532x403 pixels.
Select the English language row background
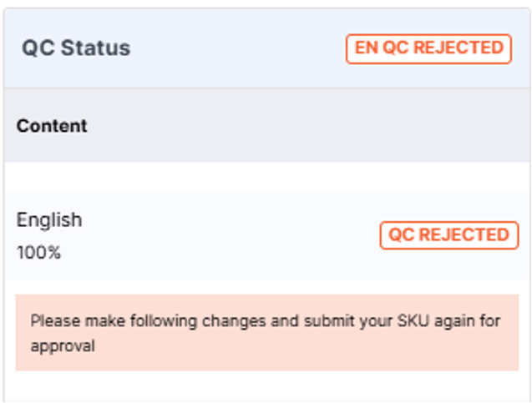click(x=267, y=235)
